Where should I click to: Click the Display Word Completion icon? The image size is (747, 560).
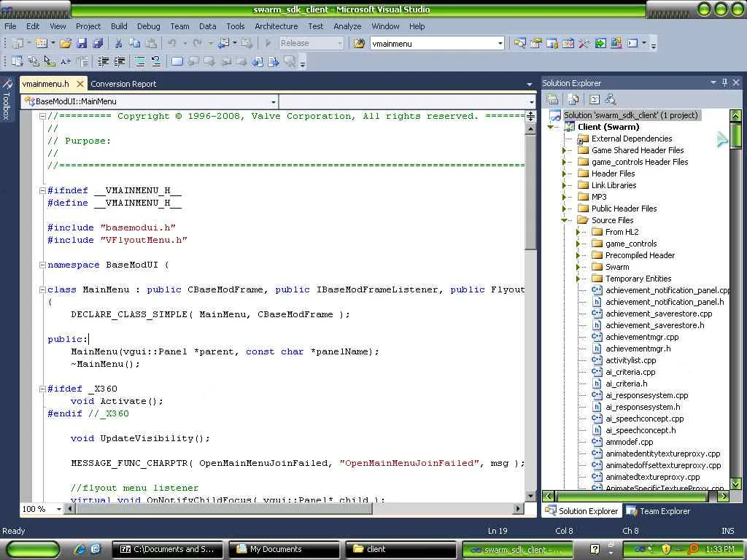pos(66,61)
